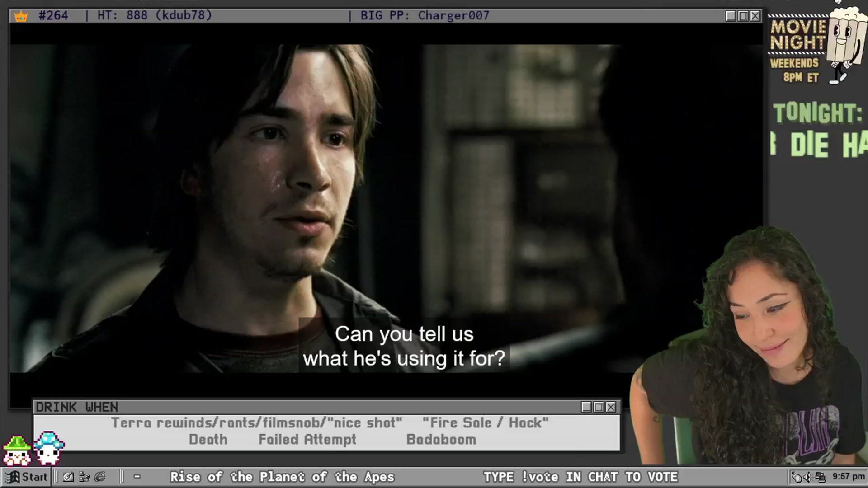Maximize the movie player window
The width and height of the screenshot is (868, 488).
coord(743,16)
